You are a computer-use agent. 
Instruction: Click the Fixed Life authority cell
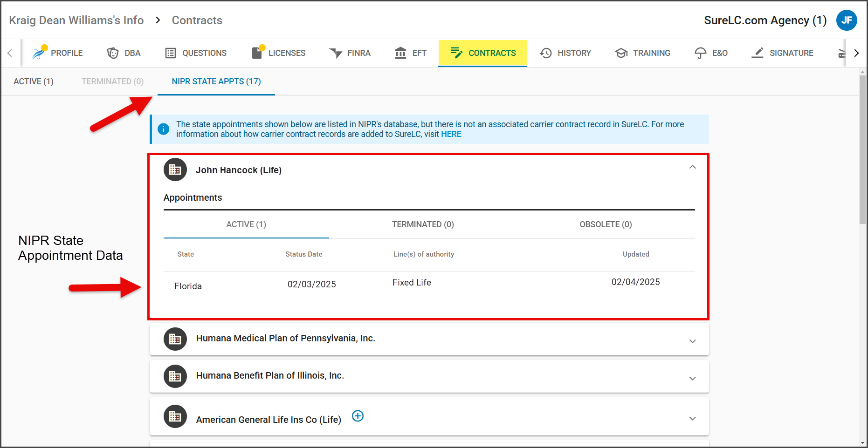412,282
